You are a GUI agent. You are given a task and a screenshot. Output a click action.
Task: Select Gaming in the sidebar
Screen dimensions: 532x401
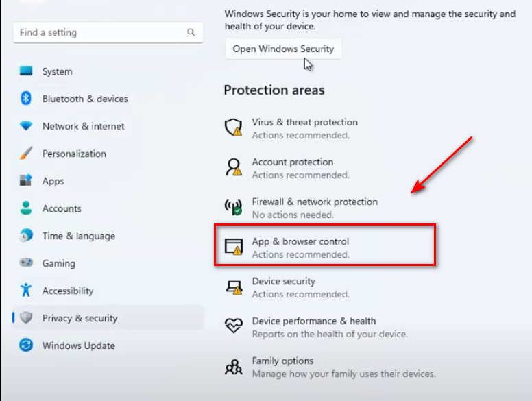[58, 263]
